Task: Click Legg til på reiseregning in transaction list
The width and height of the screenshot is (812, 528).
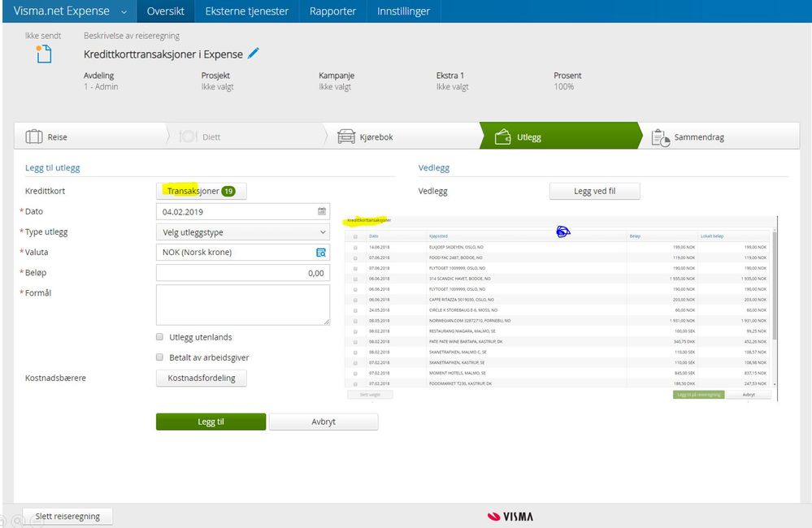Action: (x=698, y=395)
